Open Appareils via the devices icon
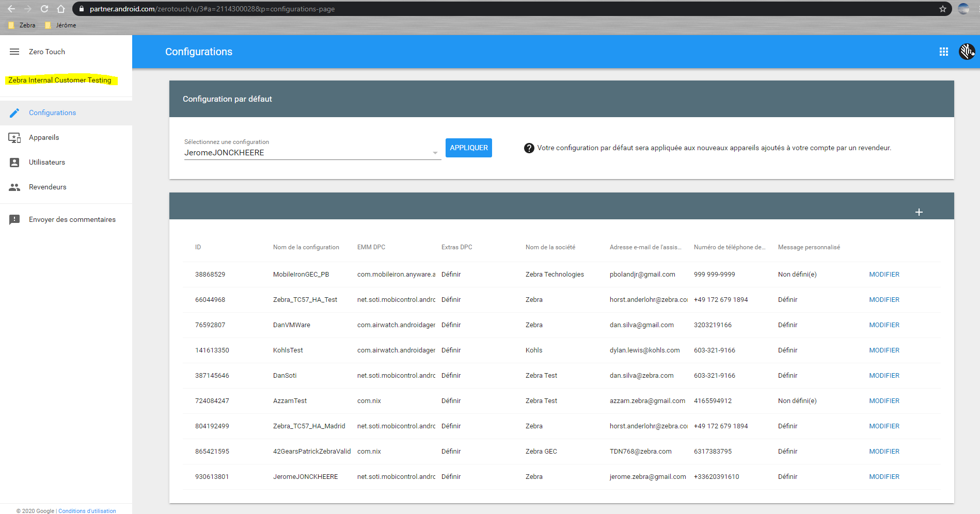 [15, 137]
